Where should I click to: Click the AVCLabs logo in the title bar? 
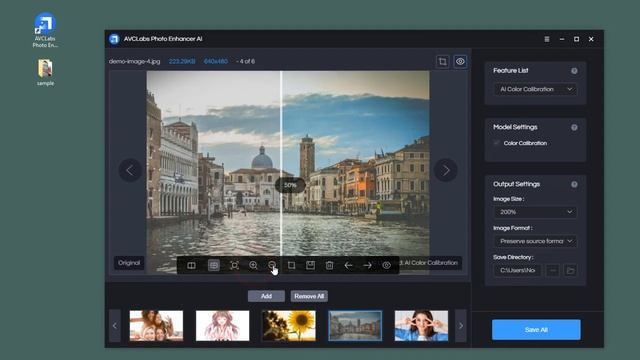[x=114, y=39]
